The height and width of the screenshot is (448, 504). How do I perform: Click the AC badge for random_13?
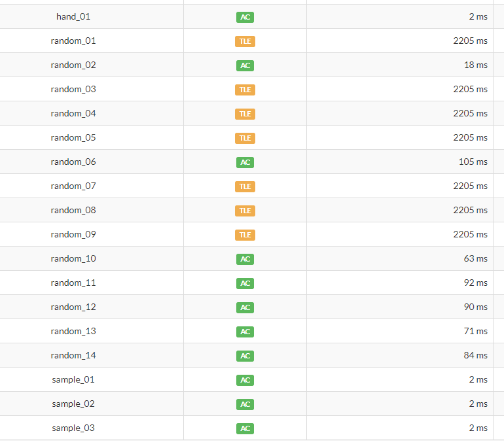[x=245, y=332]
